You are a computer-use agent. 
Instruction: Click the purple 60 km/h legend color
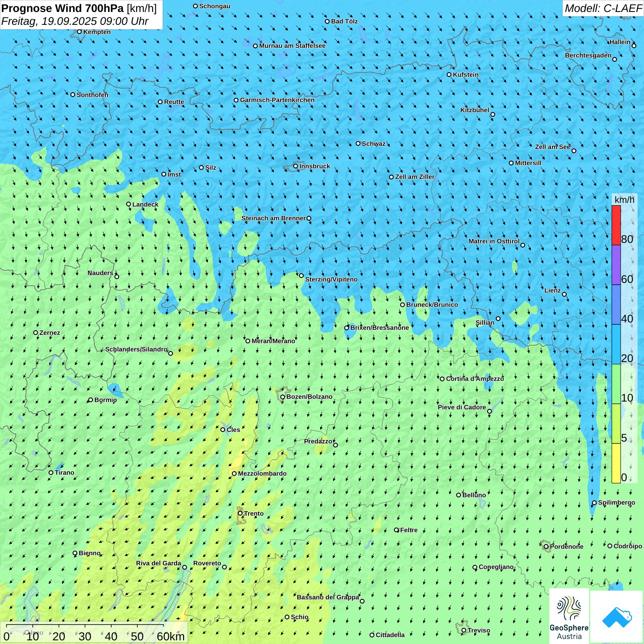pos(616,265)
